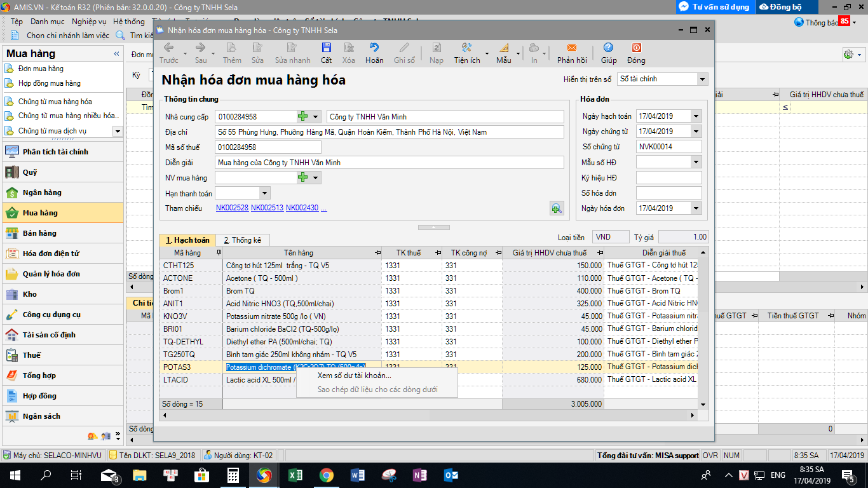The width and height of the screenshot is (868, 488).
Task: Click the Sửa nhanh toolbar icon
Action: coord(292,48)
